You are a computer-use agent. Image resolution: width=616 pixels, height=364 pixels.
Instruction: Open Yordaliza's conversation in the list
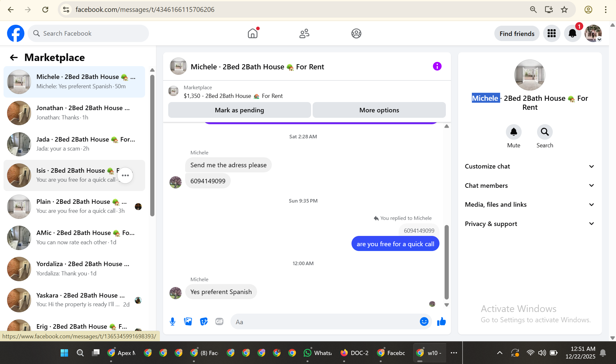click(74, 269)
